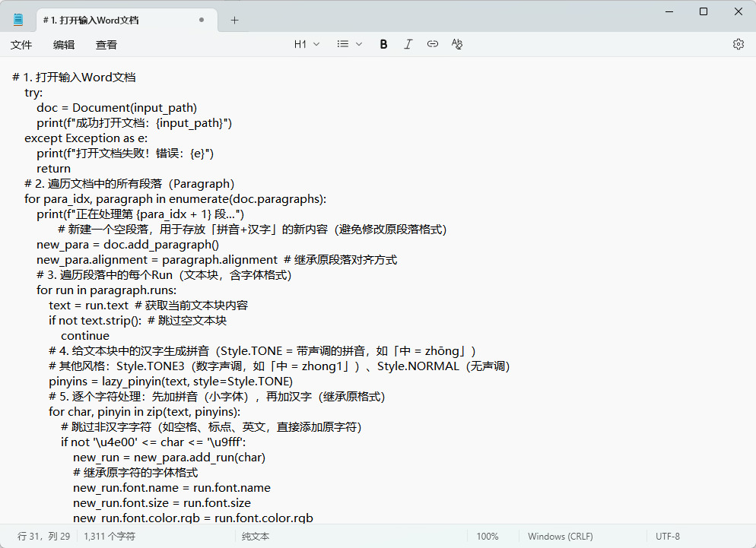Click the Windows (CRLF) line ending indicator
The height and width of the screenshot is (548, 756).
coord(561,537)
